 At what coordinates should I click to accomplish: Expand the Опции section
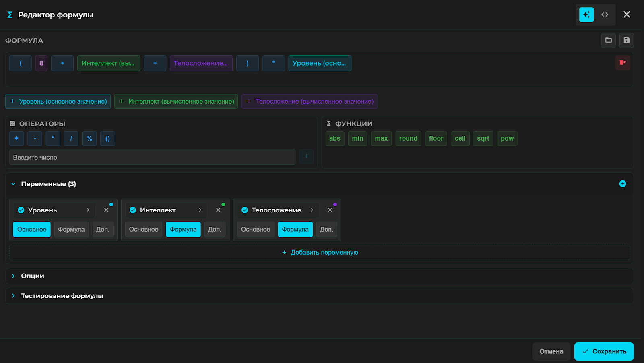tap(32, 276)
